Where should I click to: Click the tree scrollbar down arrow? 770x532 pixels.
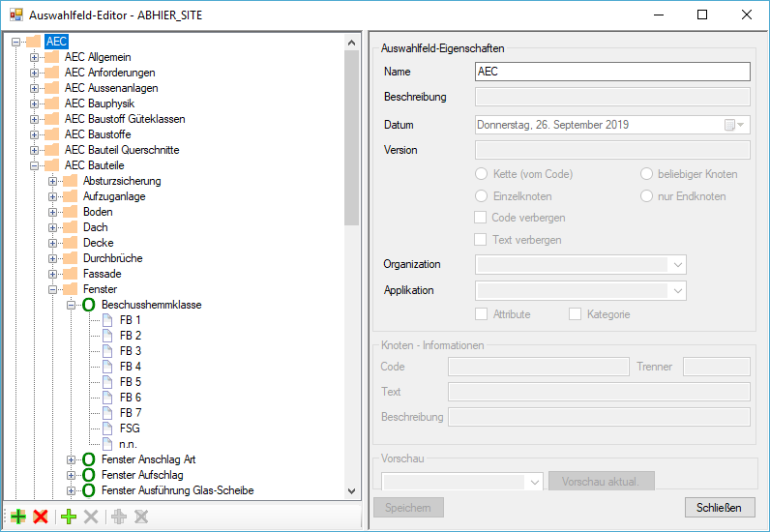pos(351,490)
